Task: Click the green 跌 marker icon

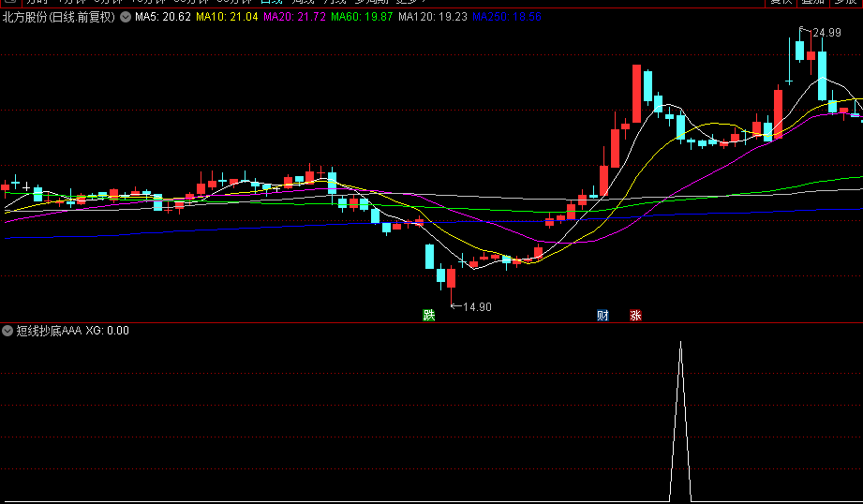Action: pos(429,316)
